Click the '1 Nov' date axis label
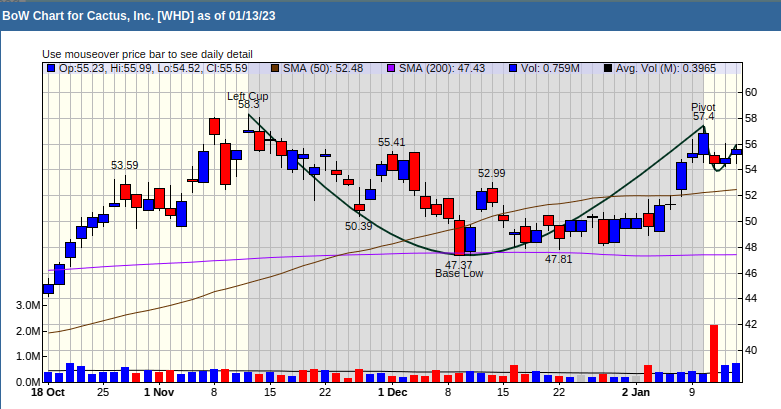Image resolution: width=781 pixels, height=409 pixels. (159, 393)
